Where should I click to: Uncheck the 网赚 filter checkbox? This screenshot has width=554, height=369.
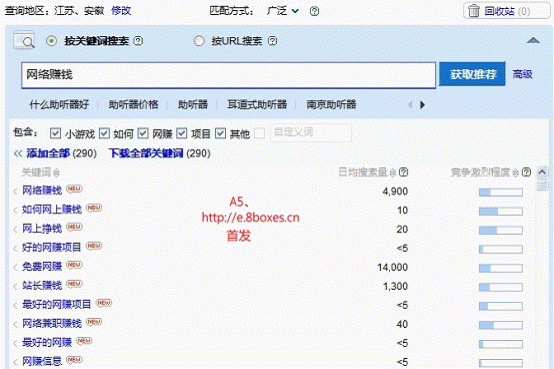pos(143,133)
